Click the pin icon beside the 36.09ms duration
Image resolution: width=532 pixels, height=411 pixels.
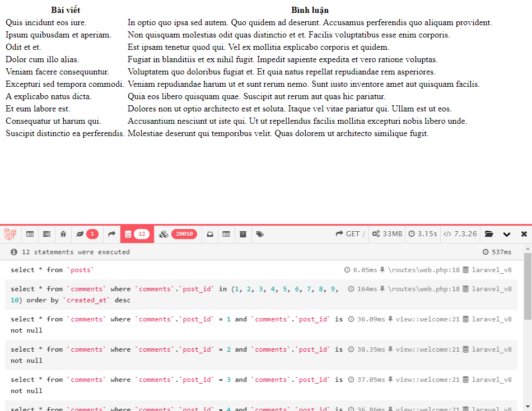pos(390,319)
